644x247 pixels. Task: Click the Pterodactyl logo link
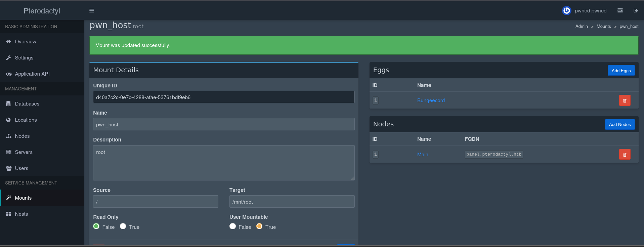pyautogui.click(x=42, y=11)
